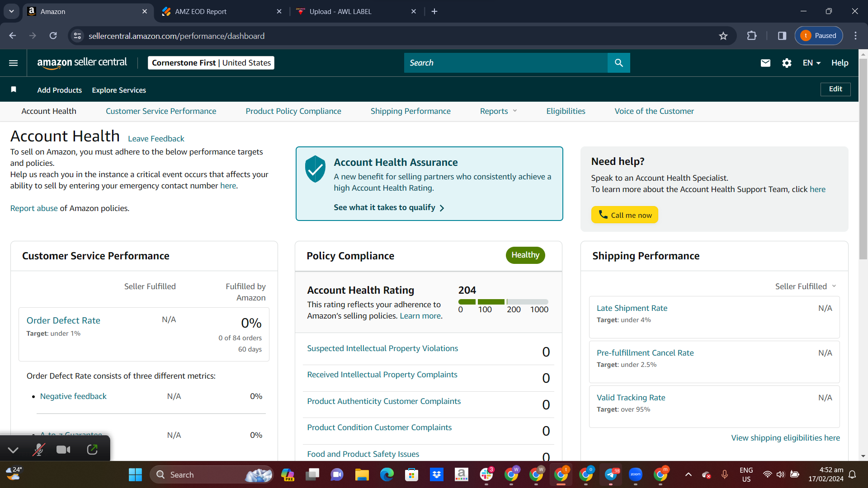868x488 pixels.
Task: Reload the current page
Action: point(53,36)
